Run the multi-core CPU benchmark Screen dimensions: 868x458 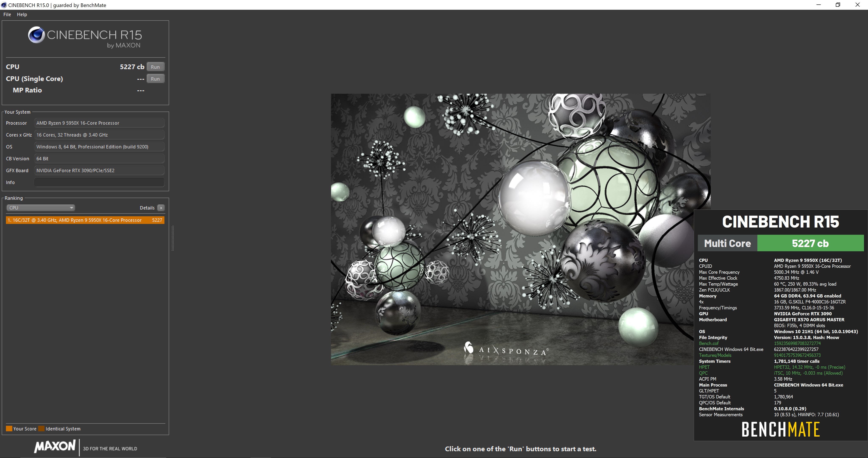(155, 67)
